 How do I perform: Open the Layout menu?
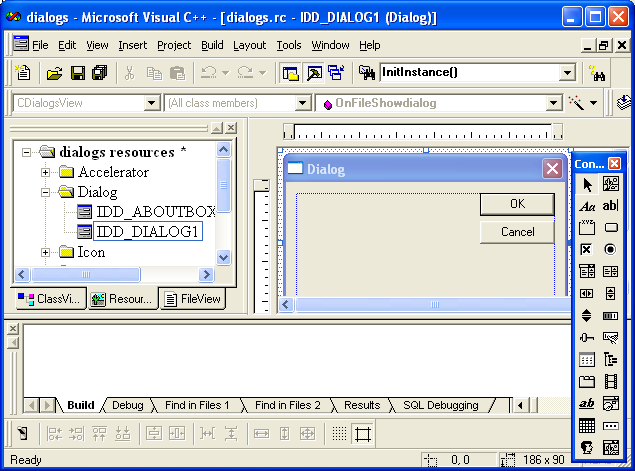[249, 45]
